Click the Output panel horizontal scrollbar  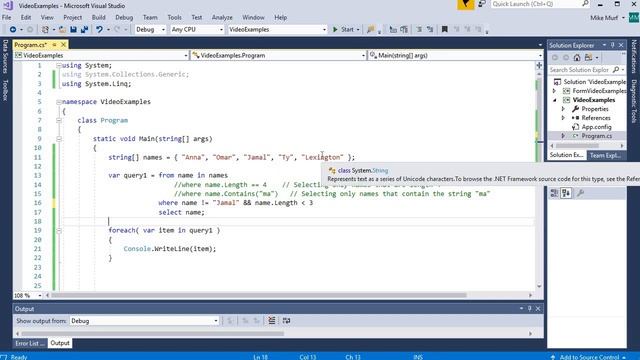tap(153, 333)
